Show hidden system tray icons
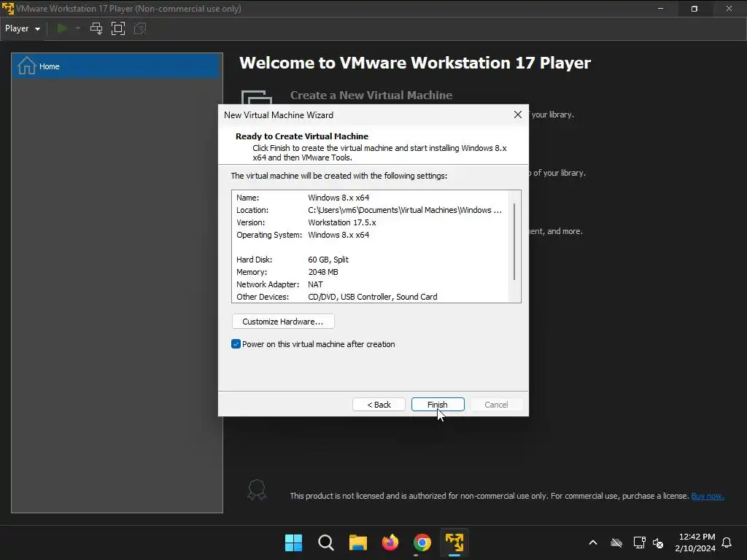Image resolution: width=747 pixels, height=560 pixels. pyautogui.click(x=593, y=542)
